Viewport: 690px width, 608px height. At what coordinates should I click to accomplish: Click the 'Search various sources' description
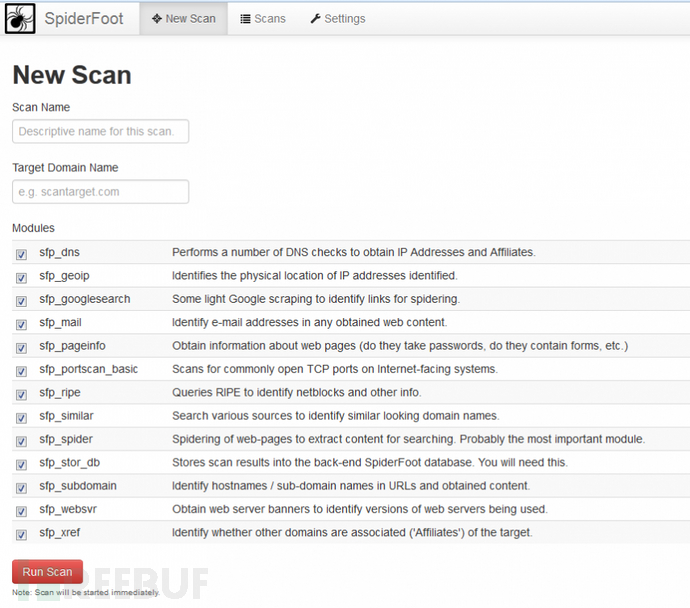point(336,415)
